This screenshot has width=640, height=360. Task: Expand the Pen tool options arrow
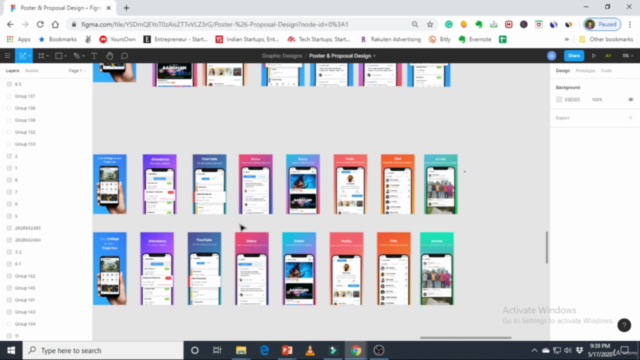(x=83, y=56)
